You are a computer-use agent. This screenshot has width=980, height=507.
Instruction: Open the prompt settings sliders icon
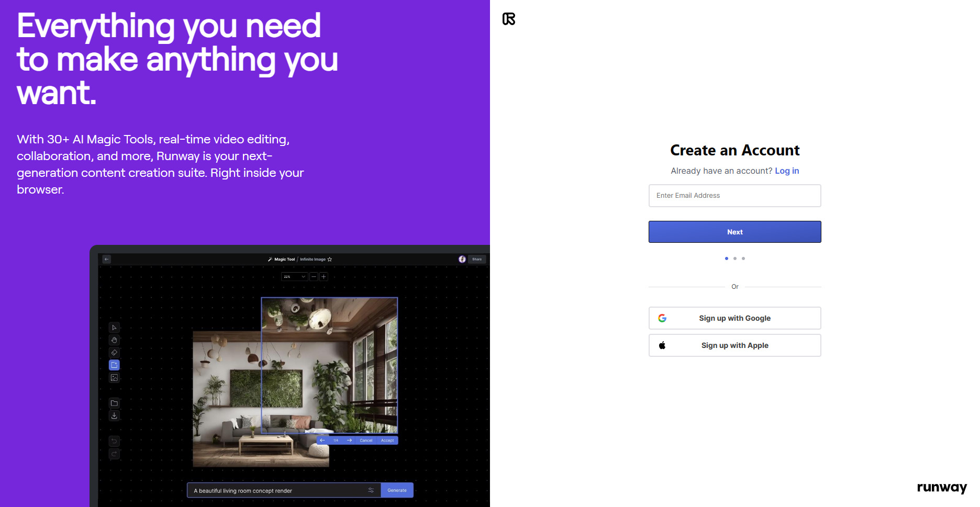click(371, 490)
